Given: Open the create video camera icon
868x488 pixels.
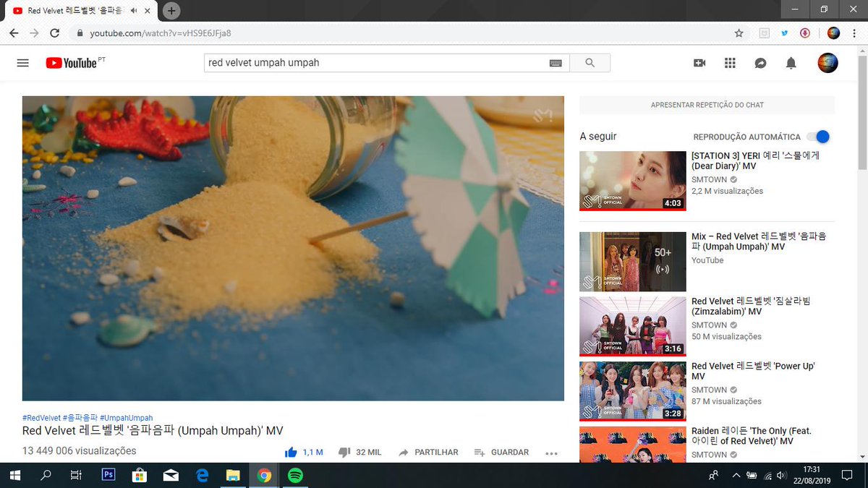Looking at the screenshot, I should [699, 63].
